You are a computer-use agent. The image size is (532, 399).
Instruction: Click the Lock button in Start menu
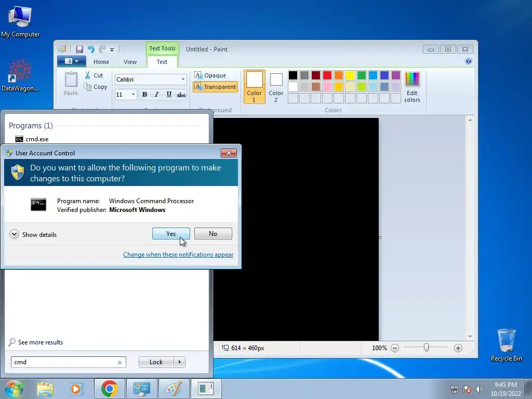[156, 362]
